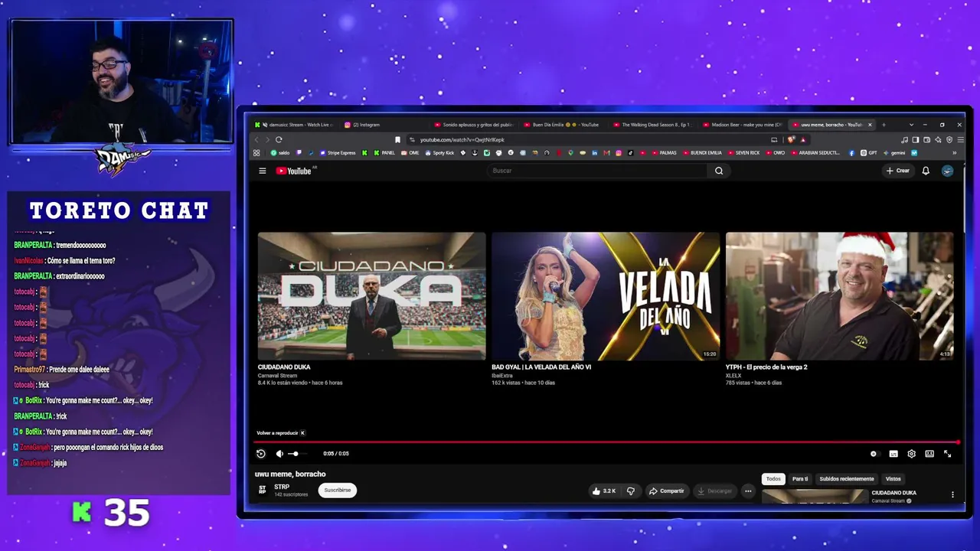The image size is (980, 551).
Task: Focus the browser address bar URL
Action: tap(462, 140)
